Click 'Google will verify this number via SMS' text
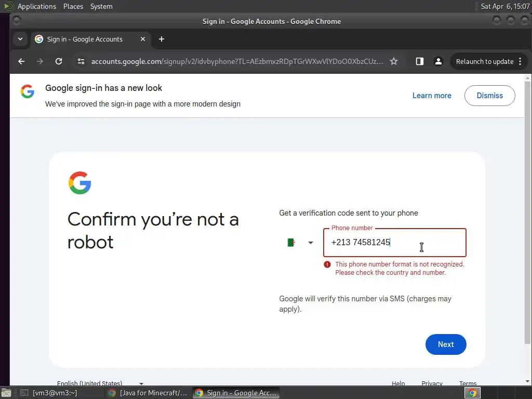Viewport: 532px width, 399px height. pyautogui.click(x=365, y=303)
